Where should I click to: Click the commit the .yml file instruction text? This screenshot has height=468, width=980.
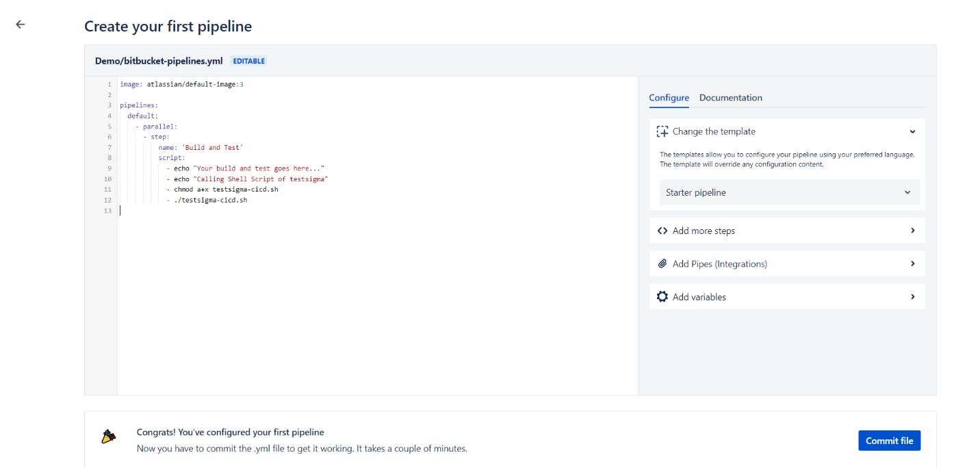click(x=302, y=449)
